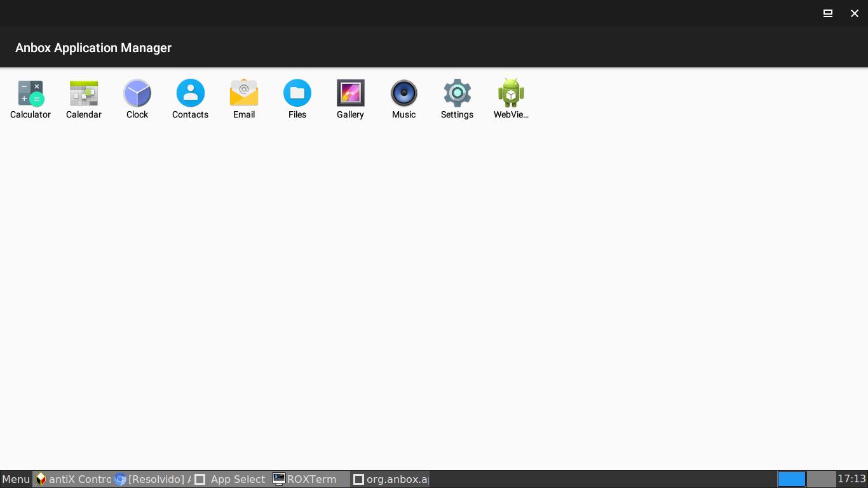Restore the Anbox window size
The width and height of the screenshot is (868, 488).
coord(828,13)
